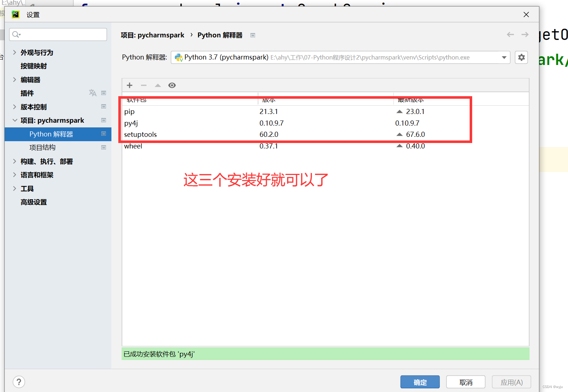Click project icon beside 项目结构
The width and height of the screenshot is (568, 392).
[103, 147]
